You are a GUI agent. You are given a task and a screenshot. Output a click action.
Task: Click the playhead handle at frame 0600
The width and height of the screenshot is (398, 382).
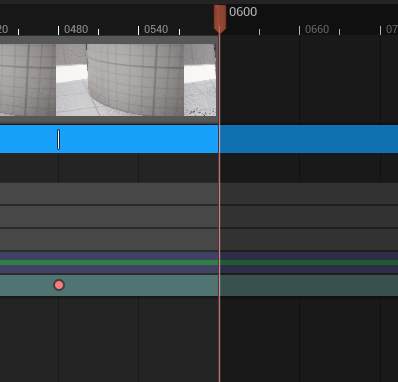click(220, 19)
